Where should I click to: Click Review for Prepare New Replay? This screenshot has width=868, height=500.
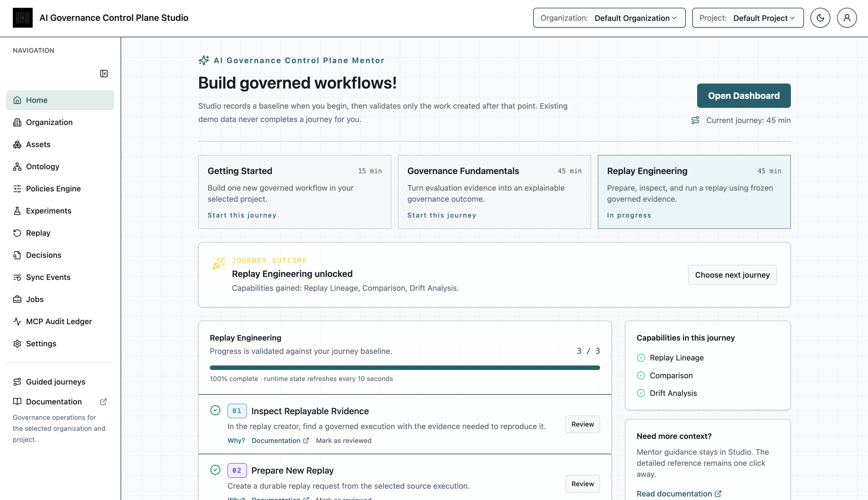(x=583, y=484)
